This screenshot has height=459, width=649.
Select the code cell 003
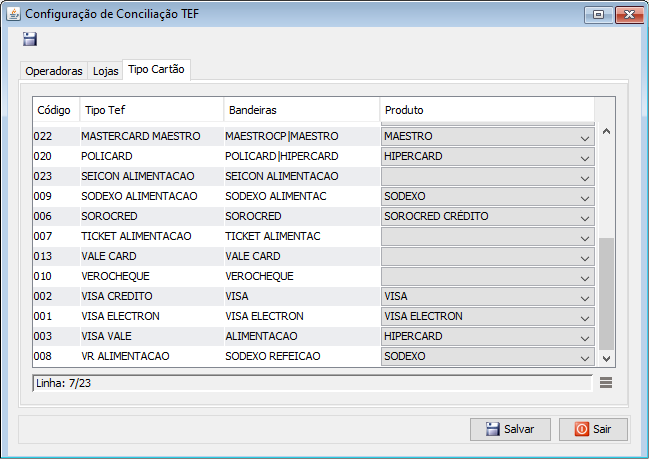pos(56,336)
